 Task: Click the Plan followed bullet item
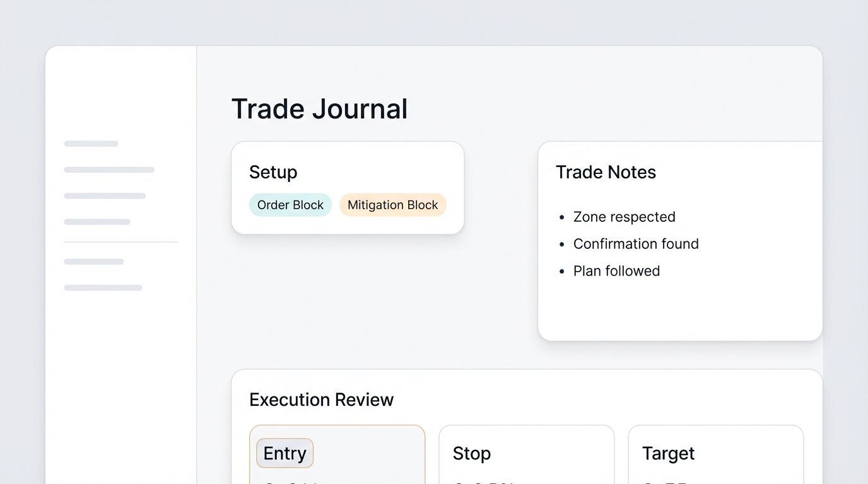pos(616,271)
